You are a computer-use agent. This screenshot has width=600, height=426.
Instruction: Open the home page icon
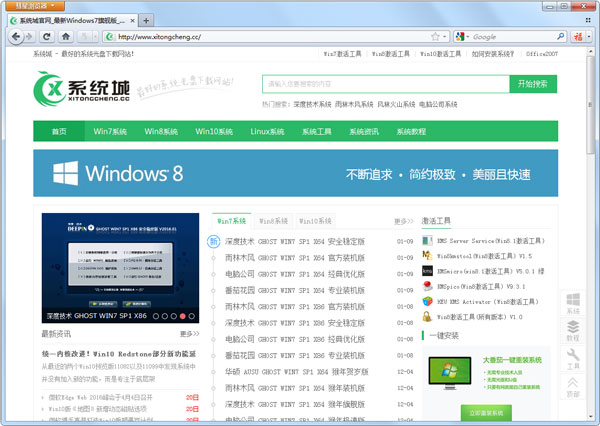(66, 37)
